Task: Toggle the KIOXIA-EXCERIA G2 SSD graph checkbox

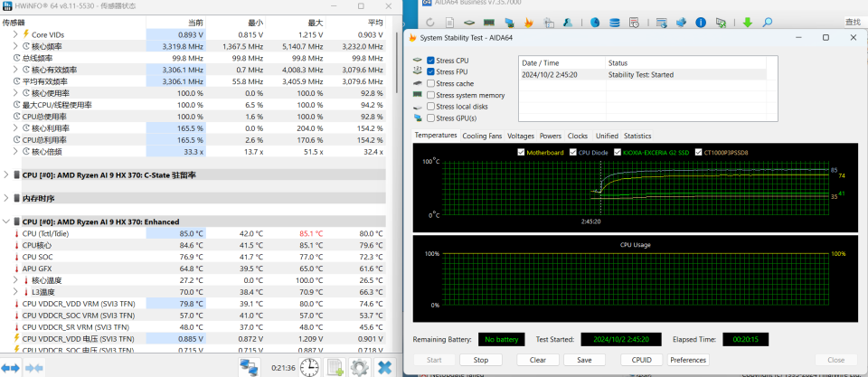Action: tap(618, 152)
